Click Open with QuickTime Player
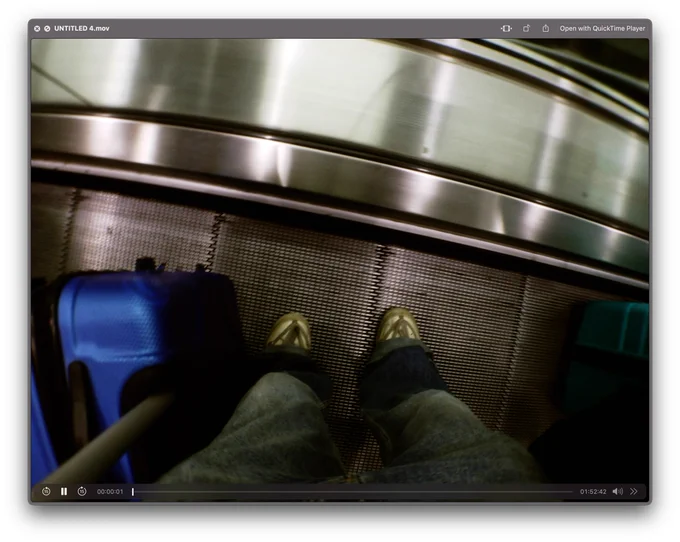Viewport: 680px width, 542px height. [602, 29]
